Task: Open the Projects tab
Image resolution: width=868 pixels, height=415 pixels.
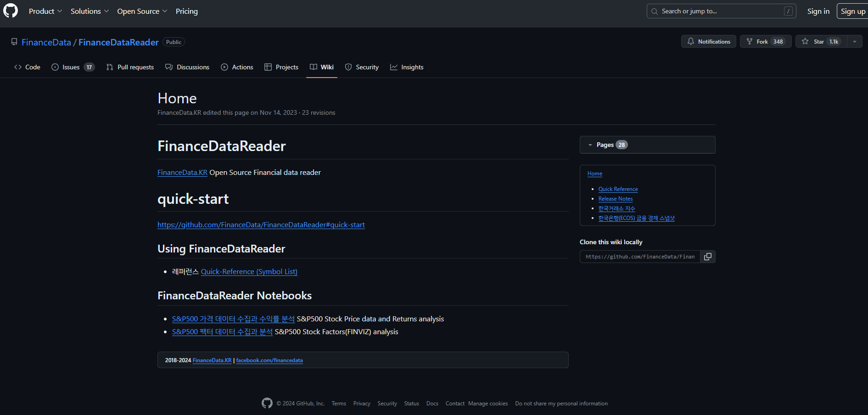Action: point(281,67)
